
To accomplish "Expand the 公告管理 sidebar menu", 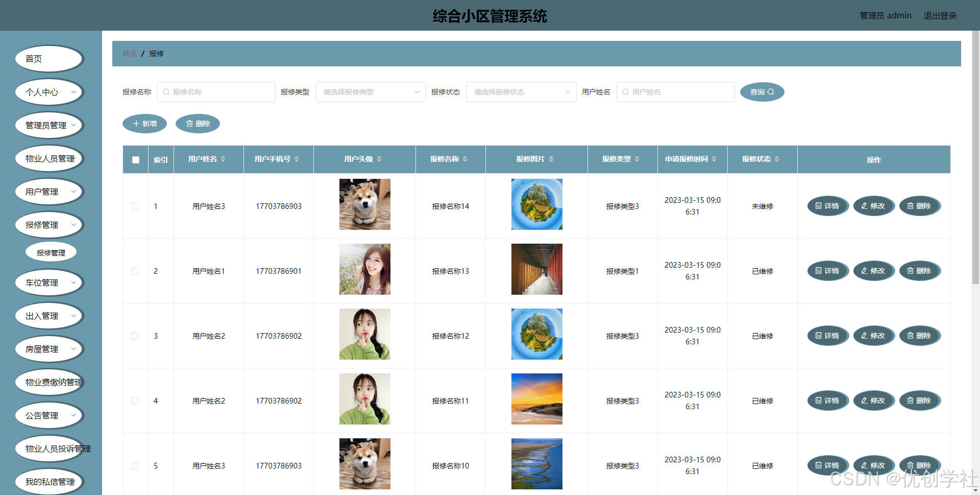I will point(49,415).
